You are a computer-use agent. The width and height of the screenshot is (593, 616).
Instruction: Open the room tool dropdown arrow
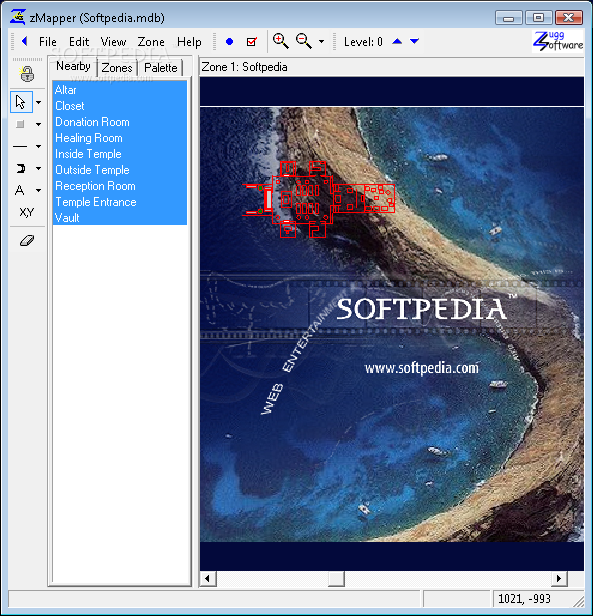[x=39, y=125]
